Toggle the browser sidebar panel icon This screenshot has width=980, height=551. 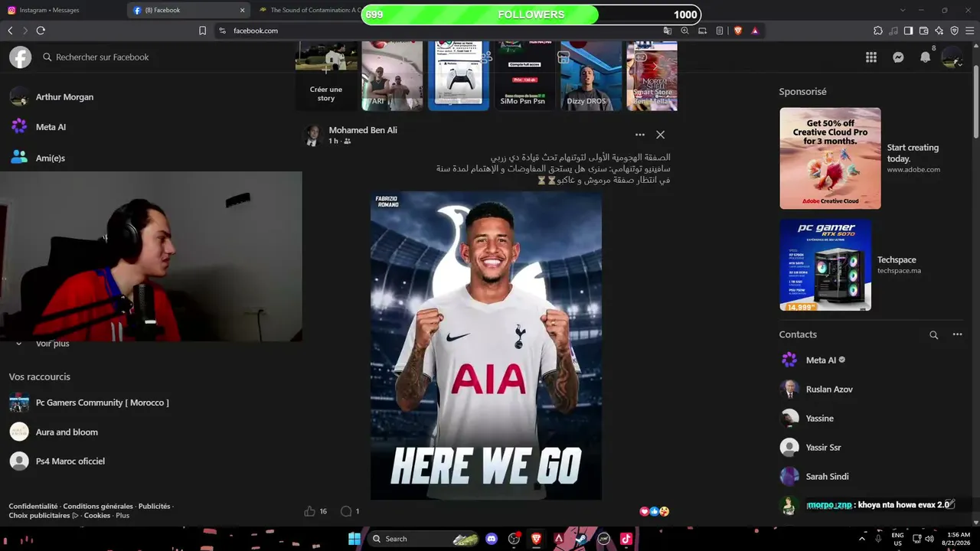tap(908, 31)
